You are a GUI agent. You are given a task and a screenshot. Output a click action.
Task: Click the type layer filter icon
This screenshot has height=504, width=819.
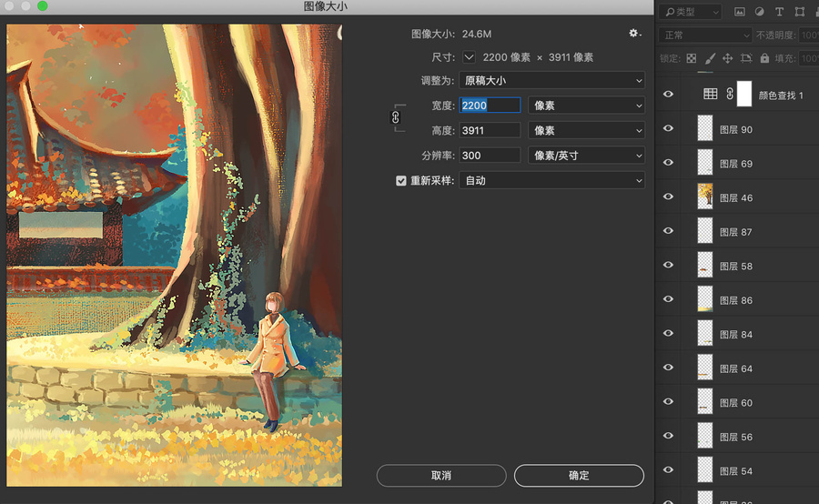(x=779, y=12)
